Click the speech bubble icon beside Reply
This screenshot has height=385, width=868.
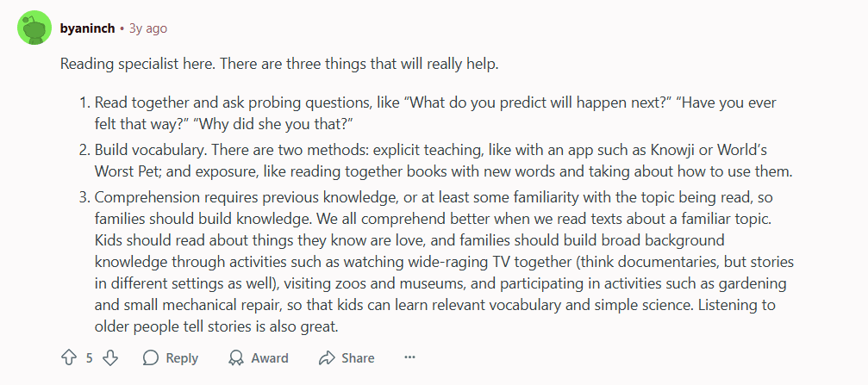151,357
